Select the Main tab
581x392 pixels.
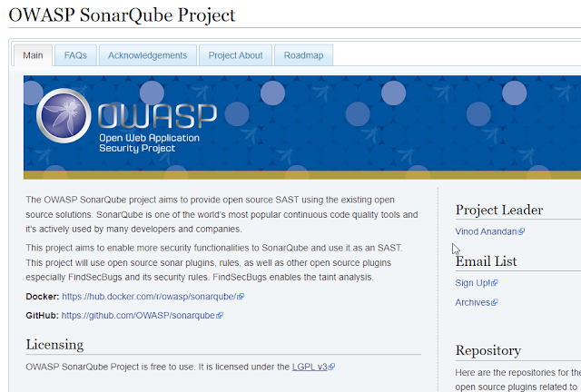point(33,55)
